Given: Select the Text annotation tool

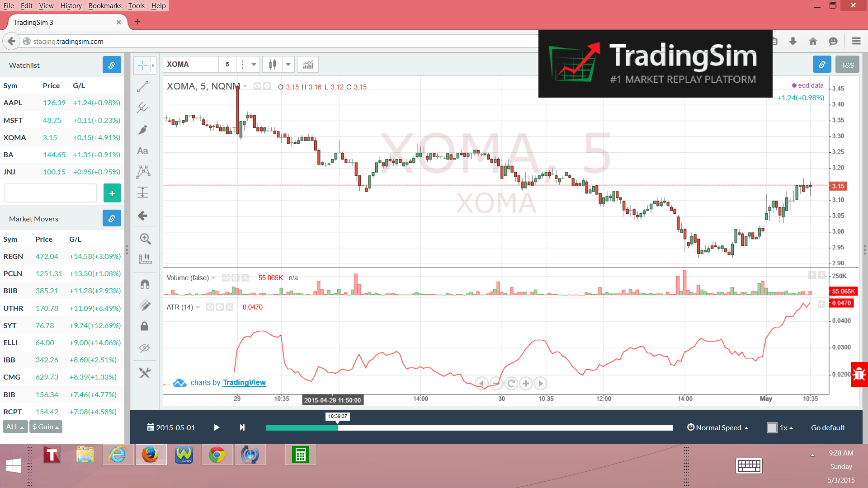Looking at the screenshot, I should coord(143,150).
